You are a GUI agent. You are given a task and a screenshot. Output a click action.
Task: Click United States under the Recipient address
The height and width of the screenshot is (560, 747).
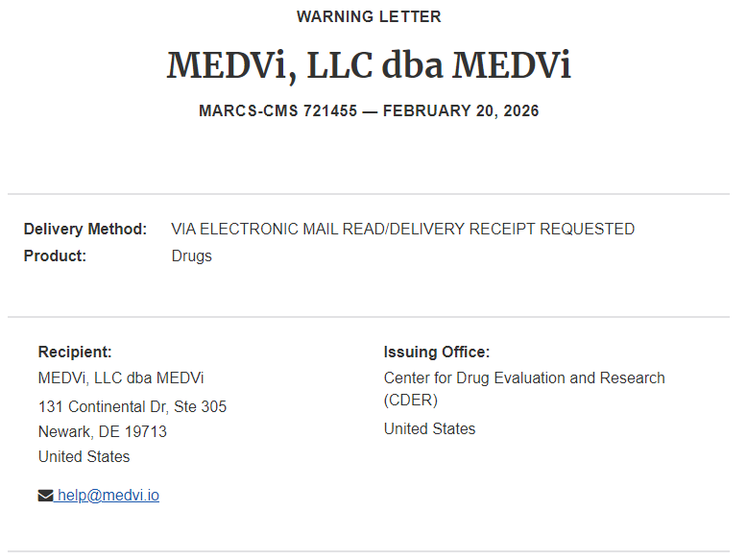pos(84,456)
